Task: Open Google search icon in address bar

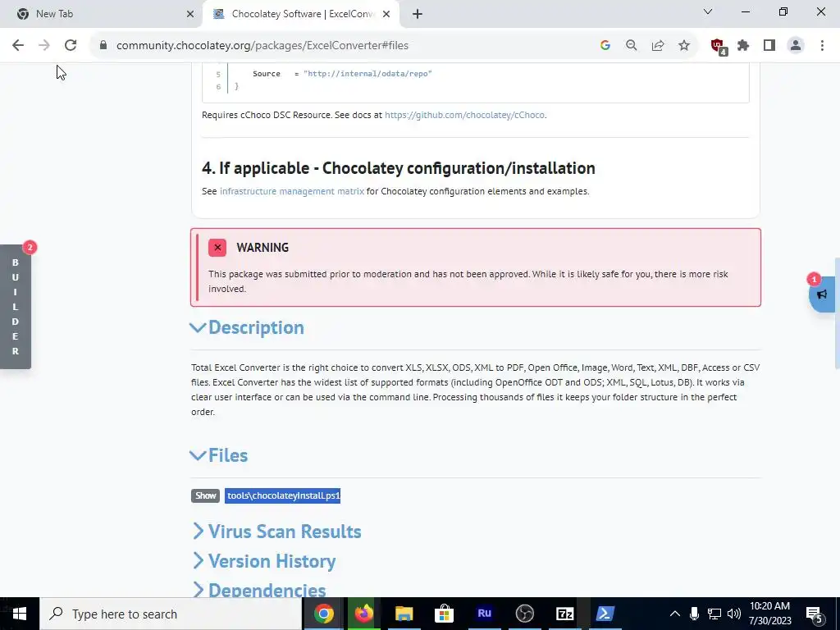Action: click(x=605, y=46)
